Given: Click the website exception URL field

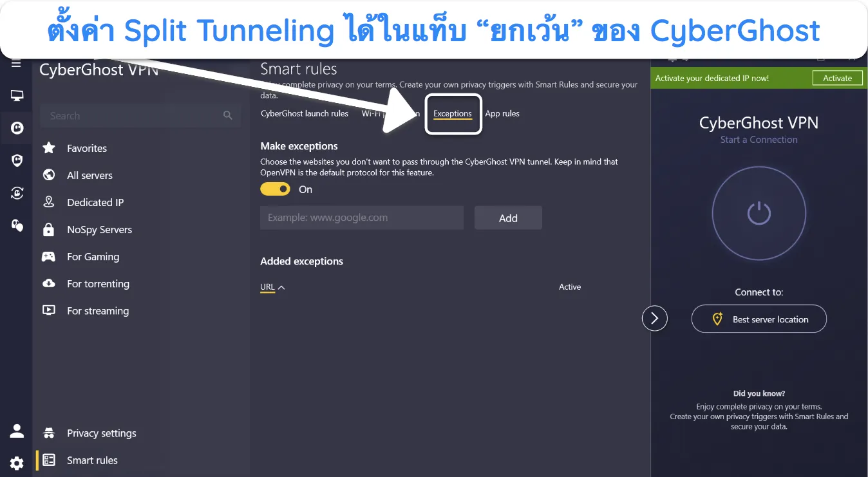Looking at the screenshot, I should pyautogui.click(x=362, y=218).
